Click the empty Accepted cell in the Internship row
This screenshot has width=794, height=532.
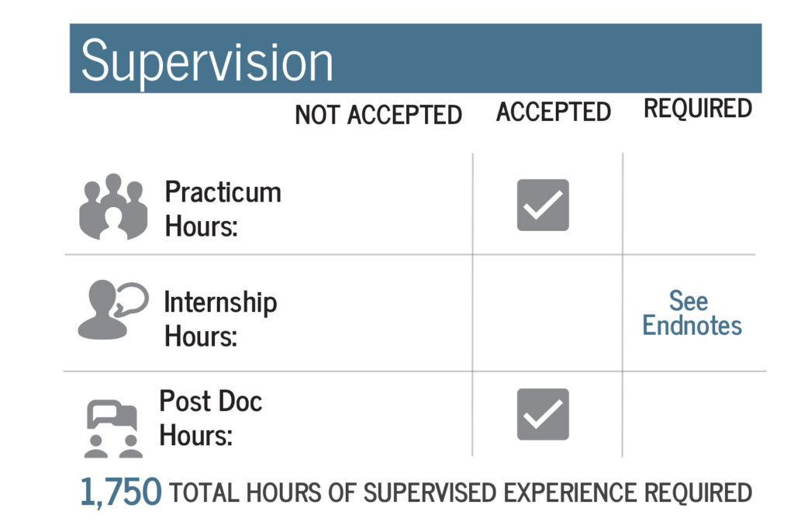pos(547,313)
